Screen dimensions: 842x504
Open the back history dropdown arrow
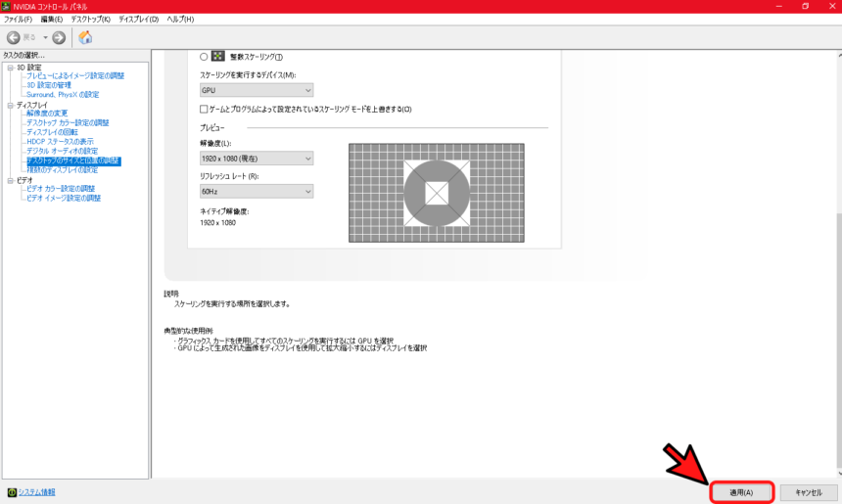click(46, 37)
